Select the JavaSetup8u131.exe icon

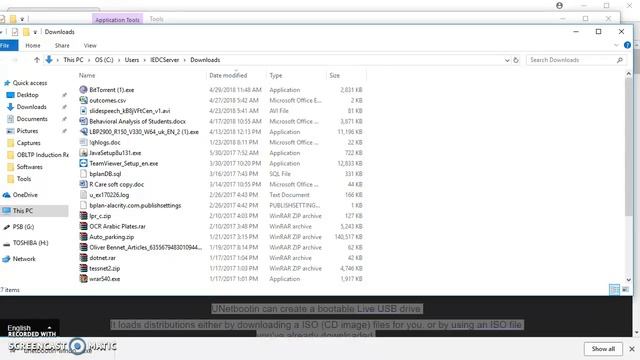click(x=83, y=153)
